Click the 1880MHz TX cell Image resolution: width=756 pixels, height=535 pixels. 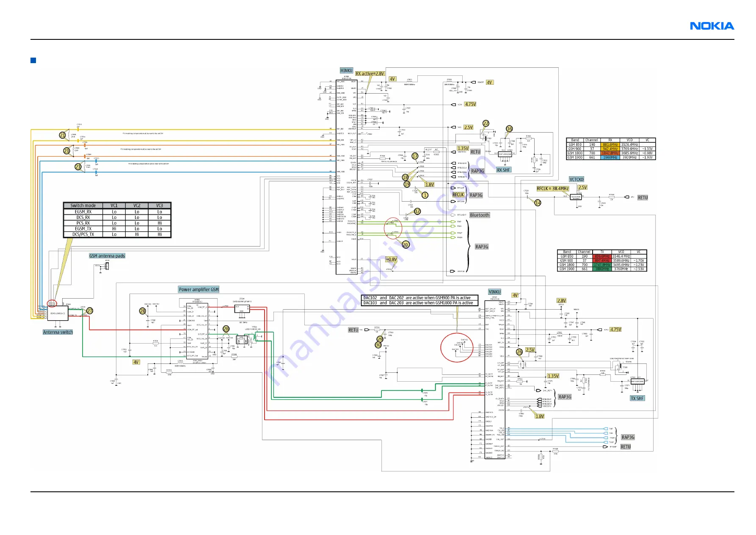[x=602, y=269]
